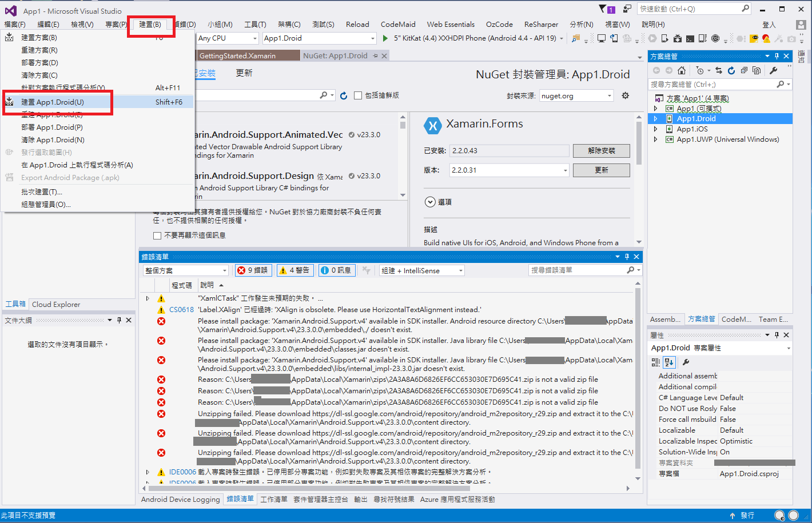Refresh the NuGet package list
This screenshot has width=812, height=523.
coord(344,95)
